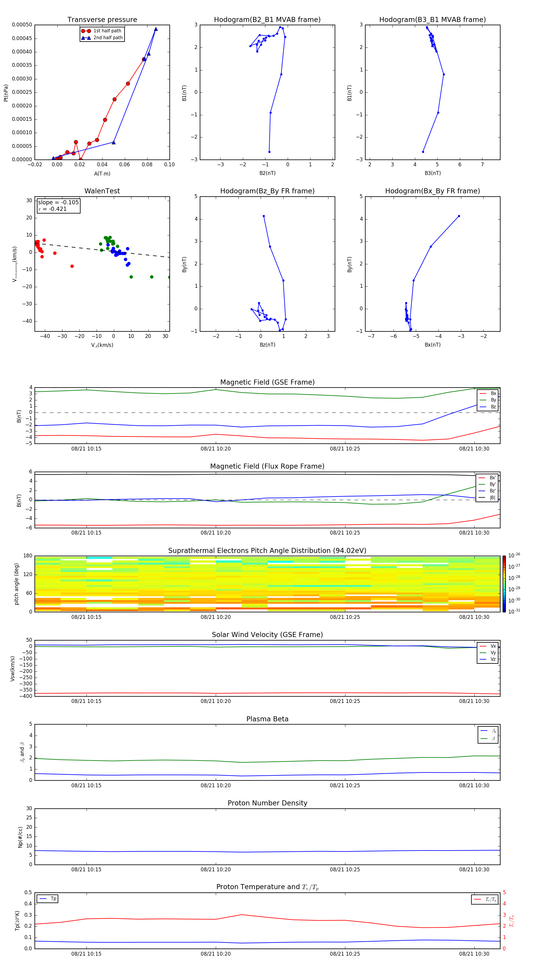Viewport: 535px width, 980px height.
Task: Click the 'Plasma Beta' panel title
Action: 267,719
